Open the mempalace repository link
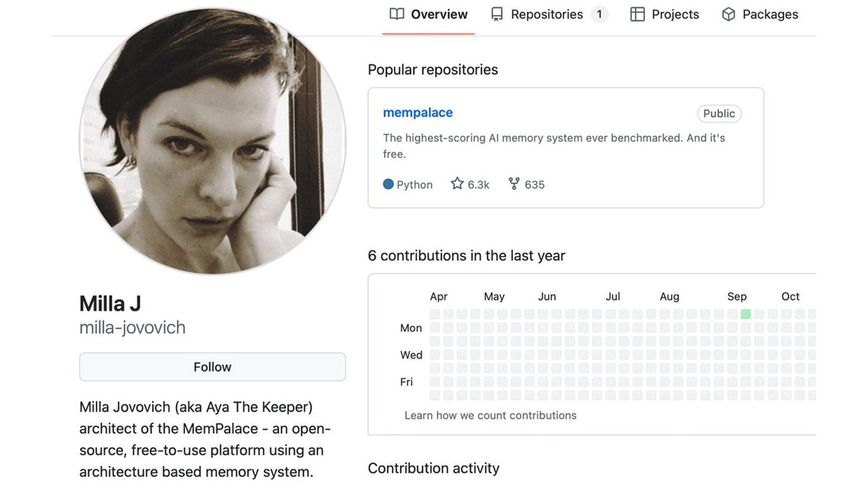 point(417,112)
